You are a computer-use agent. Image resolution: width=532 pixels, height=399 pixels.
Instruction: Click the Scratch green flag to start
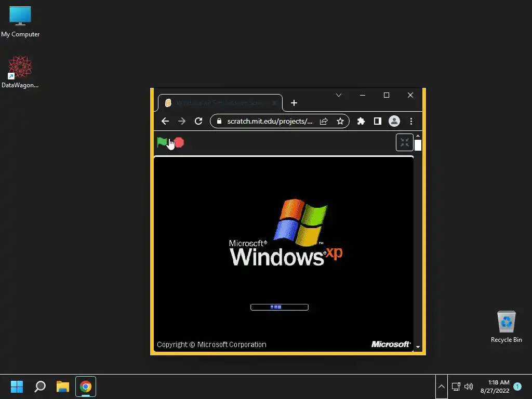click(x=162, y=142)
